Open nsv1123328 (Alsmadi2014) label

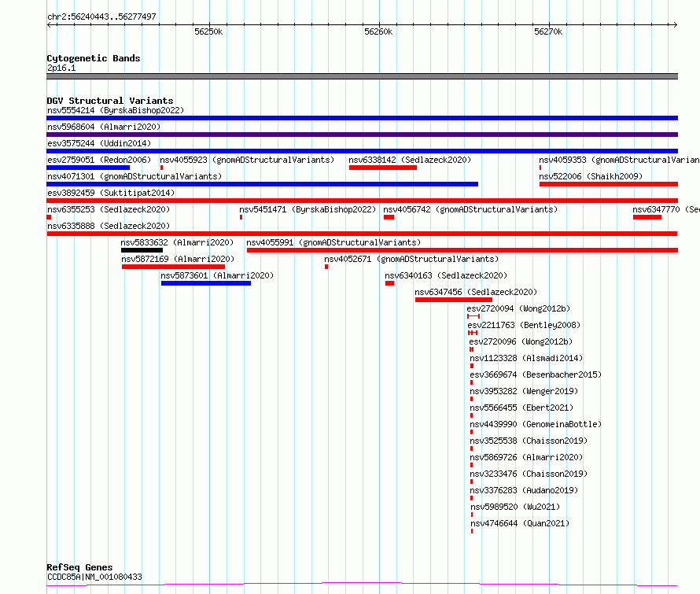click(526, 358)
